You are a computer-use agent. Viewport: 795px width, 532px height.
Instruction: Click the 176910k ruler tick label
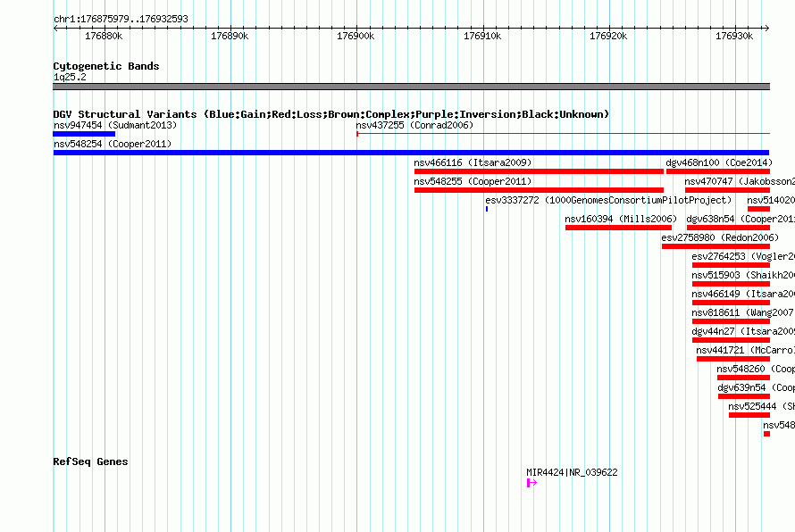(482, 36)
